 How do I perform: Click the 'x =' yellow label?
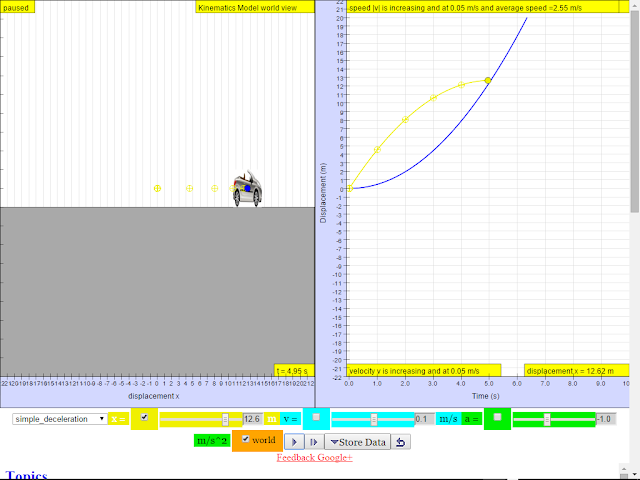(x=118, y=419)
